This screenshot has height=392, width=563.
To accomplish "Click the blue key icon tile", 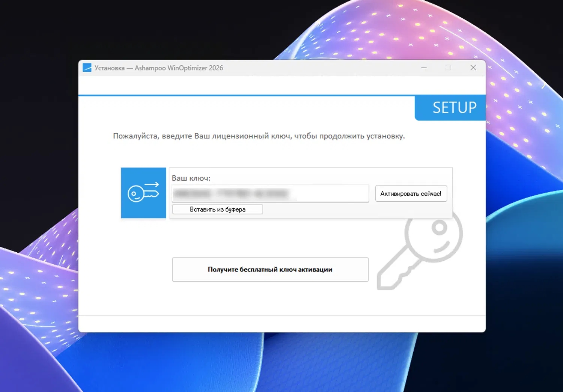I will (x=143, y=193).
